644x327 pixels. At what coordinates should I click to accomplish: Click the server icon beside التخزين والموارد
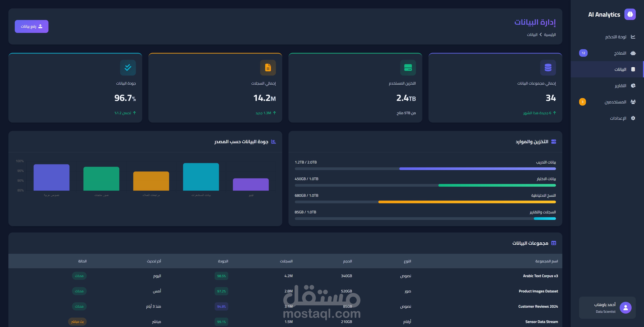pyautogui.click(x=553, y=142)
